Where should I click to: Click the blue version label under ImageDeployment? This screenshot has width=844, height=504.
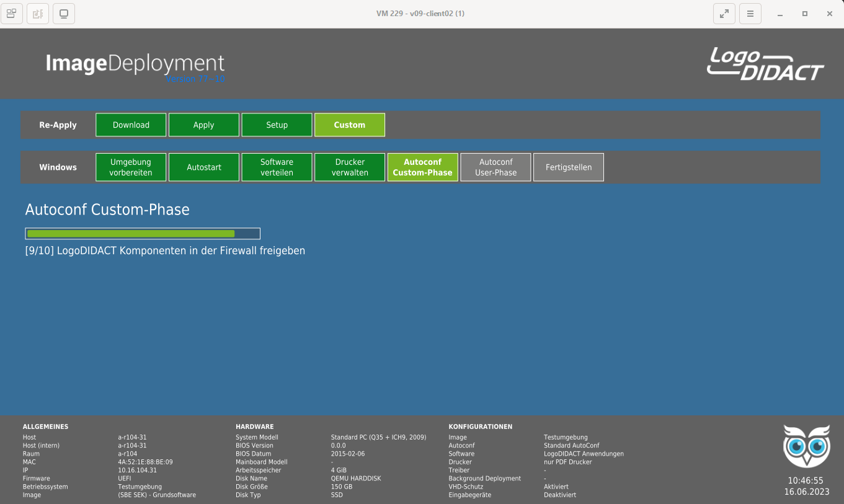[x=195, y=79]
